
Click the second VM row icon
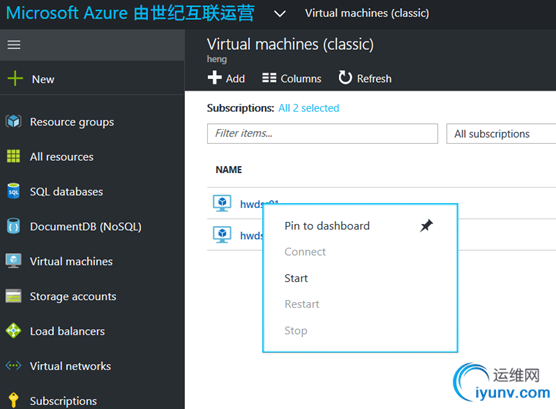point(222,234)
